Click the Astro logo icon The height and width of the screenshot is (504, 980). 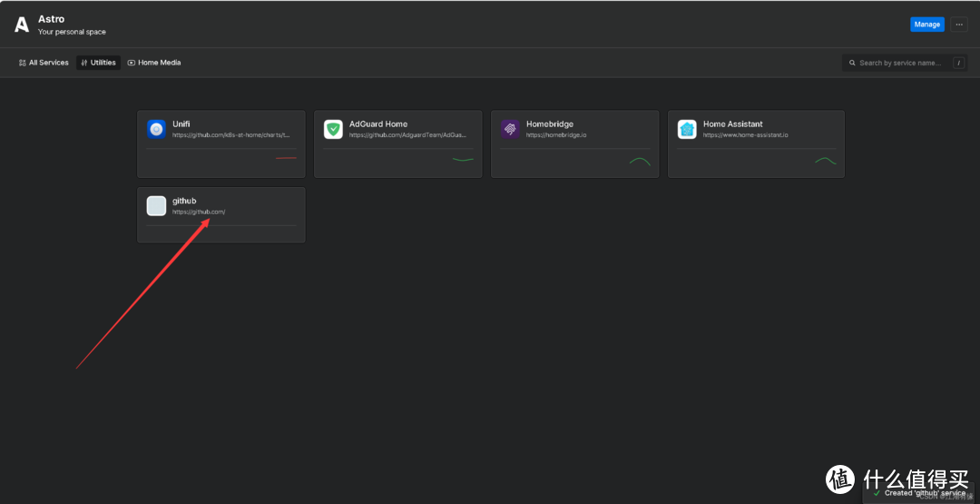pyautogui.click(x=22, y=25)
